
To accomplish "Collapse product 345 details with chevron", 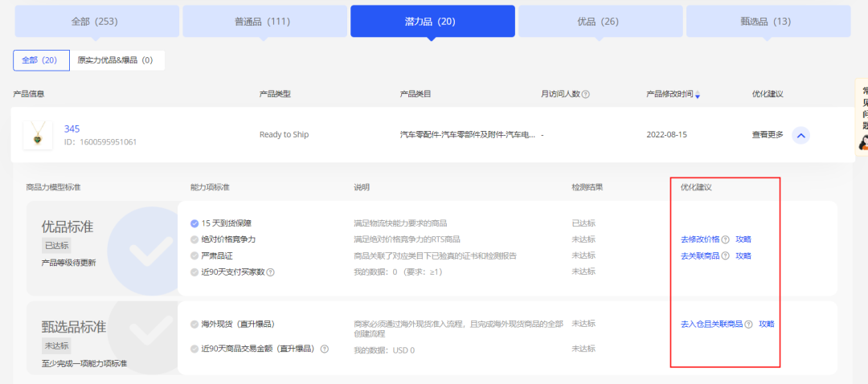I will pyautogui.click(x=801, y=135).
